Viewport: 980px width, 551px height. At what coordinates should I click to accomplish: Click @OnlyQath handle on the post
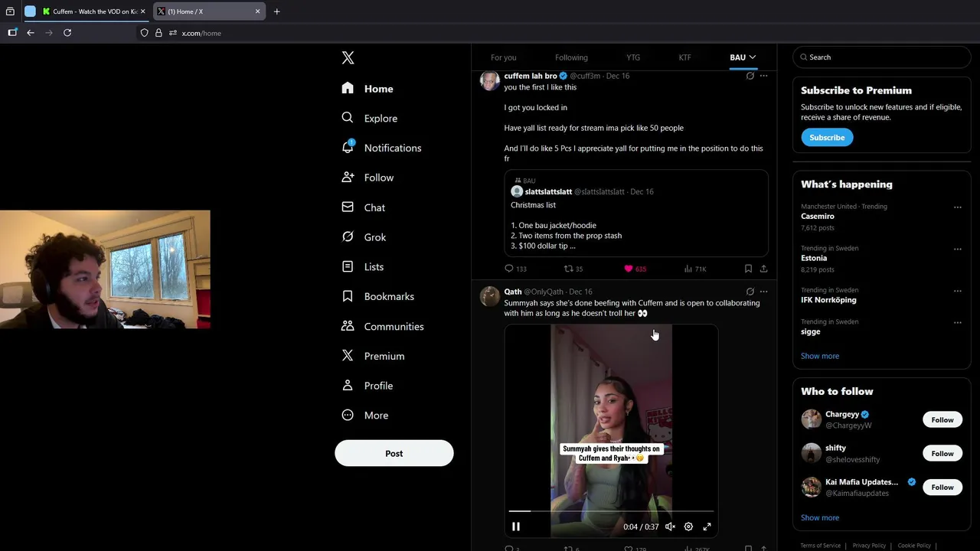tap(544, 292)
